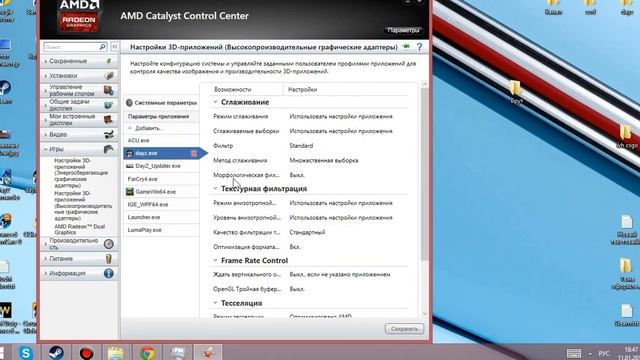
Task: Click the Информация blue info icon
Action: tap(109, 273)
